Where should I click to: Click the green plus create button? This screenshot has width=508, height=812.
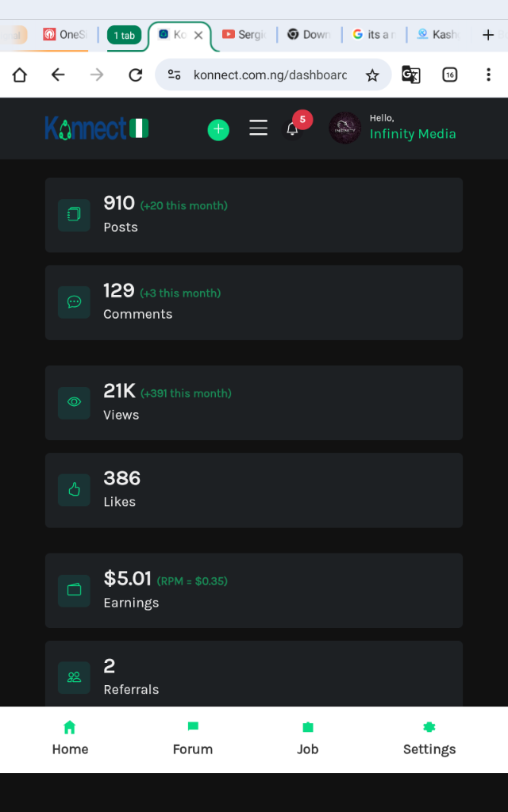tap(218, 130)
